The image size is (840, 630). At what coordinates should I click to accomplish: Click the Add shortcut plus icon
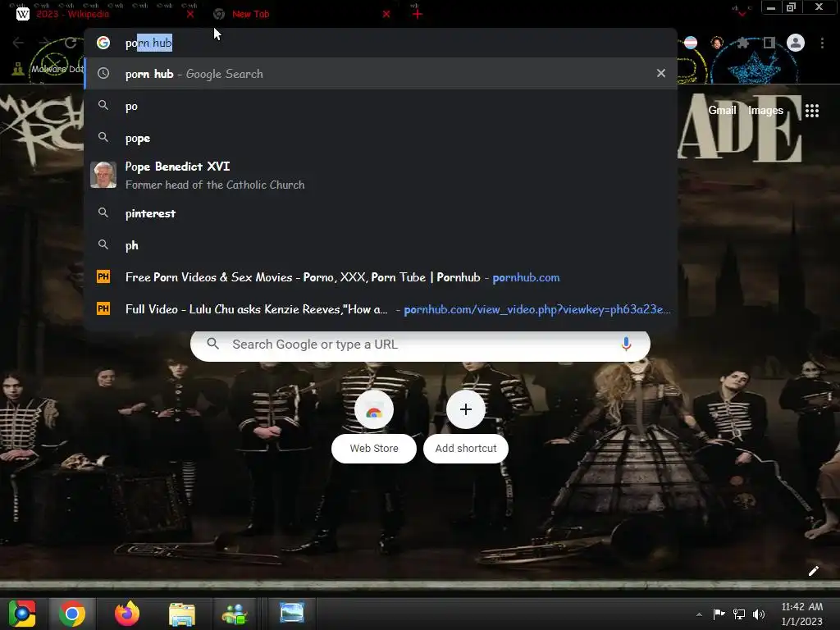(466, 410)
